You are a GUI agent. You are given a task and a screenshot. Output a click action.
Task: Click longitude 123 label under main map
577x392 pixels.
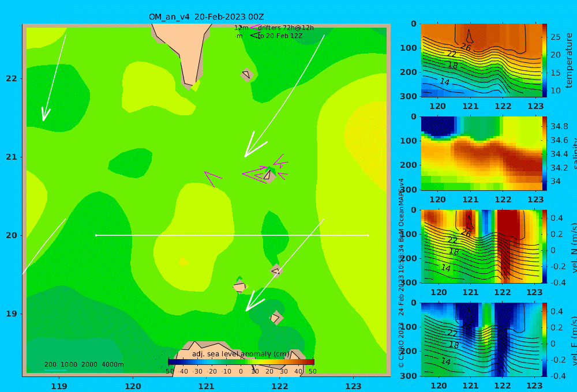[x=353, y=386]
